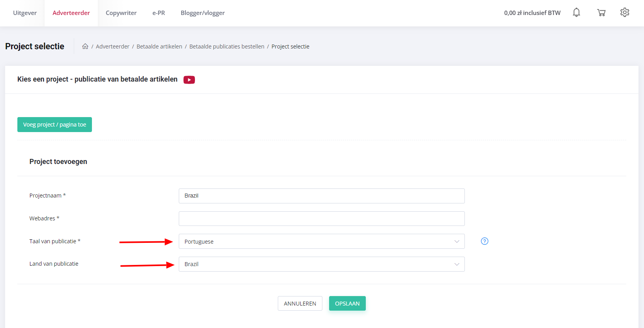Follow the Adverteerder breadcrumb link

[x=112, y=47]
